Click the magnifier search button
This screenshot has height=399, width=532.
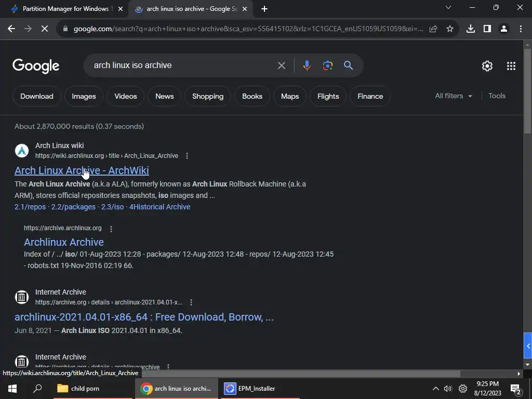348,65
